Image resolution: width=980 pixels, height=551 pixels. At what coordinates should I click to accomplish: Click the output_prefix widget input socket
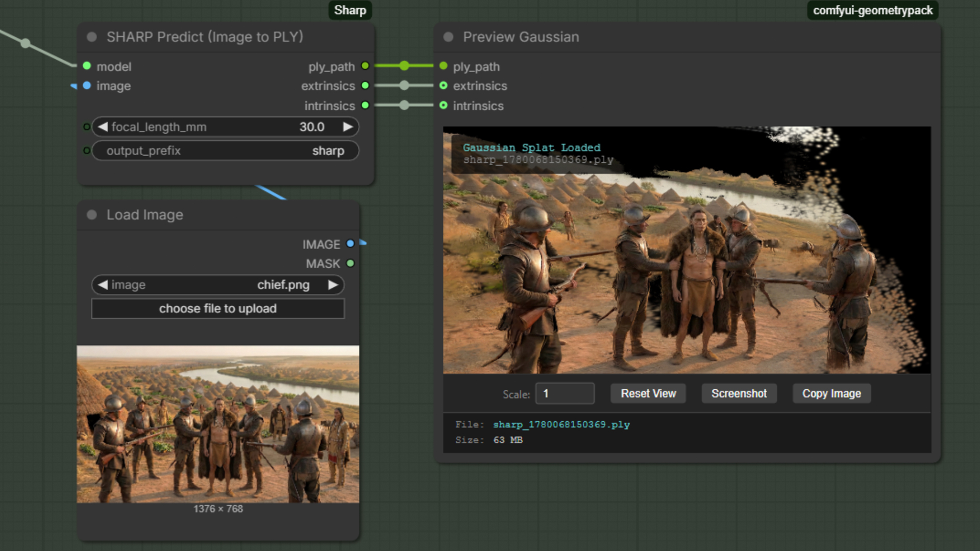click(87, 151)
